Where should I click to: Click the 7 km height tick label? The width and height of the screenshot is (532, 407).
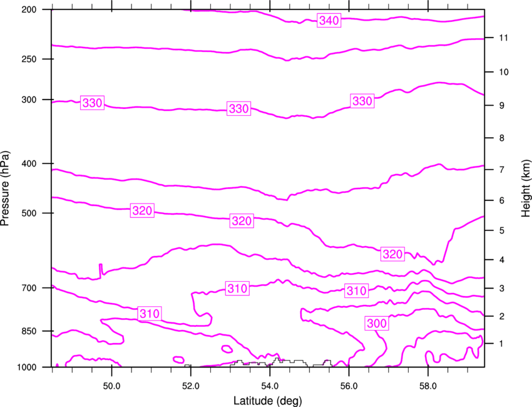coord(502,170)
